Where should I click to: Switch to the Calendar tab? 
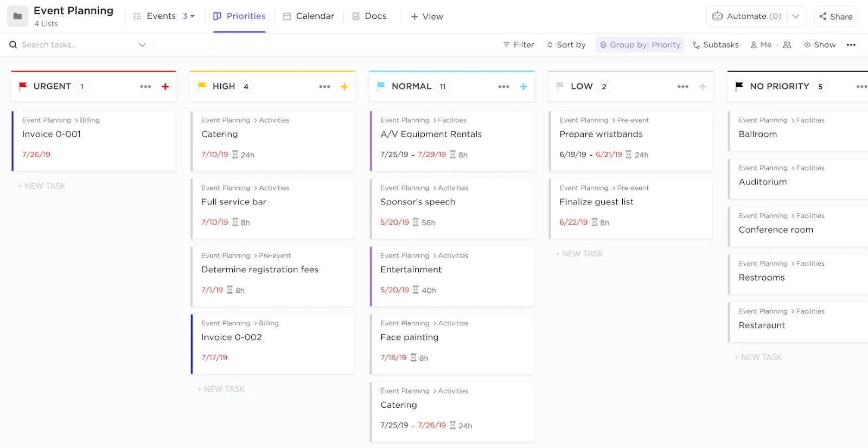[x=309, y=16]
